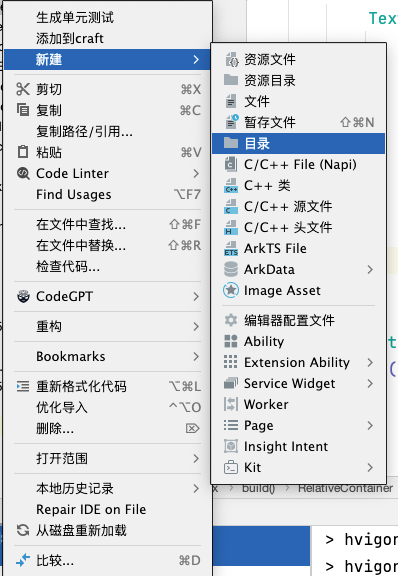Click RelativeContainer in the breadcrumb bar
This screenshot has width=398, height=576.
(x=345, y=488)
